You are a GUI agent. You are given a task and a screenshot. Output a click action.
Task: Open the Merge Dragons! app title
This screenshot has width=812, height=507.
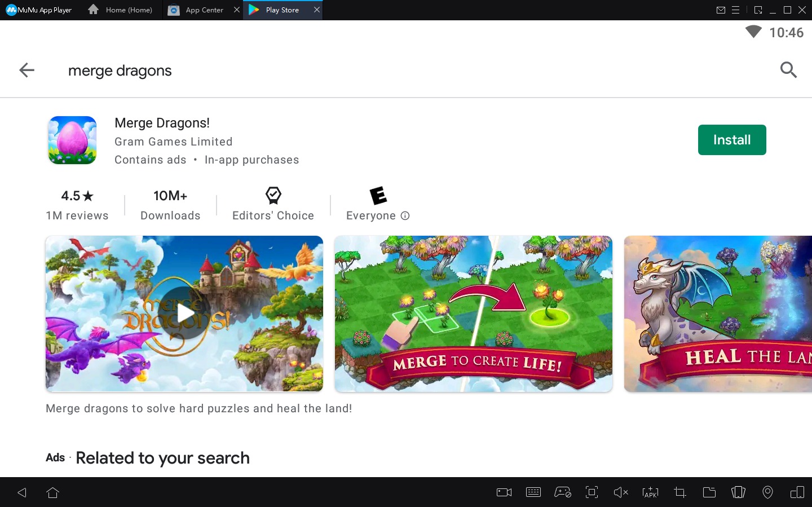[162, 123]
